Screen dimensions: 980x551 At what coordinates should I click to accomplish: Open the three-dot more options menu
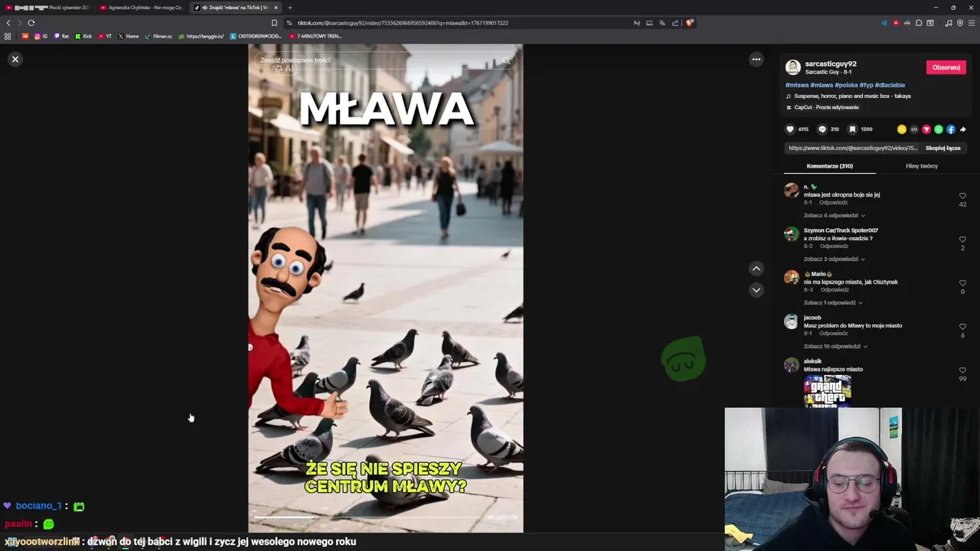[756, 59]
